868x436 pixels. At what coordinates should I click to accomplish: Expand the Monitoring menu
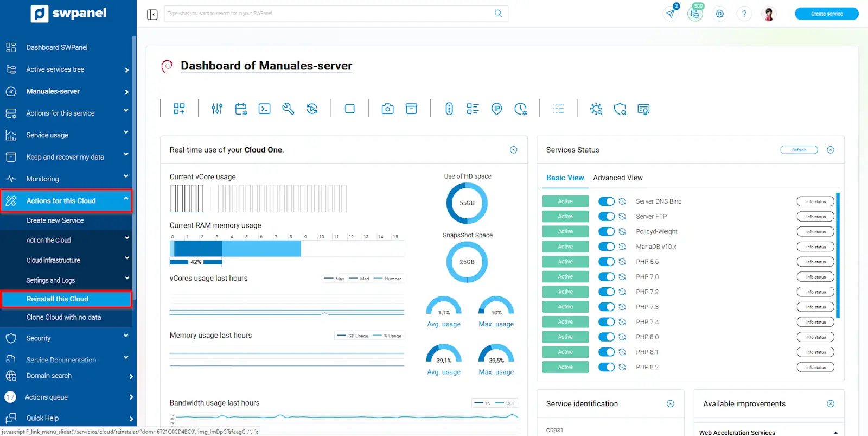[x=66, y=179]
